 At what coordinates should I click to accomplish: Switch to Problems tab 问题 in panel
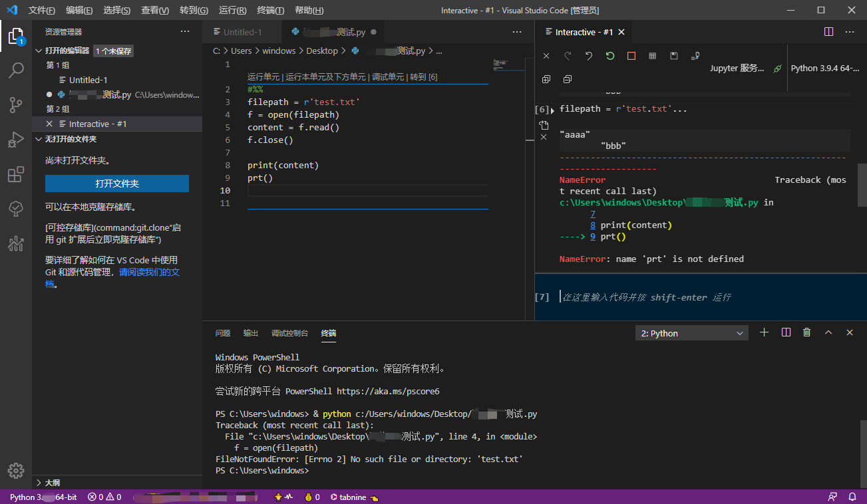223,333
